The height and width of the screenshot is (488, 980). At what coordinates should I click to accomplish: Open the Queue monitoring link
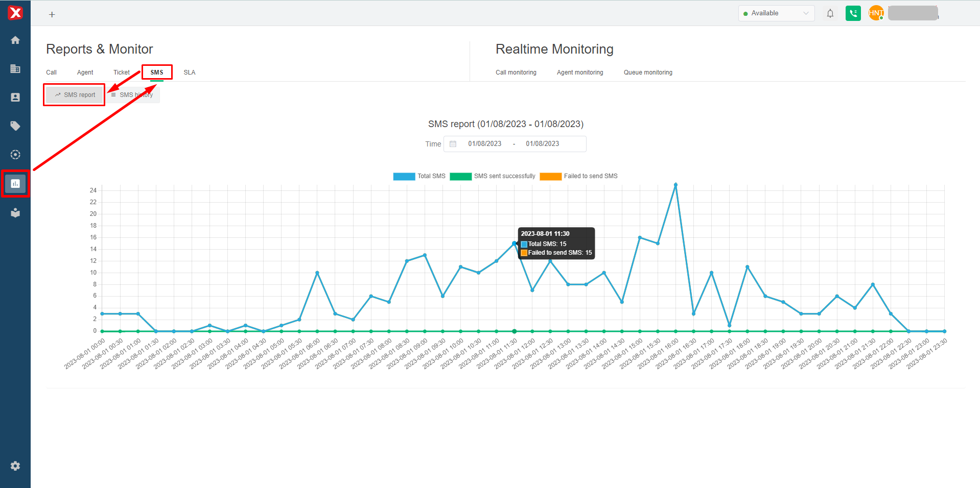click(x=648, y=72)
